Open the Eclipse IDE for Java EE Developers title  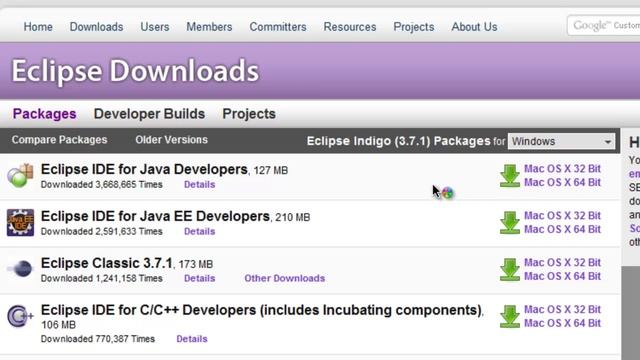click(155, 216)
